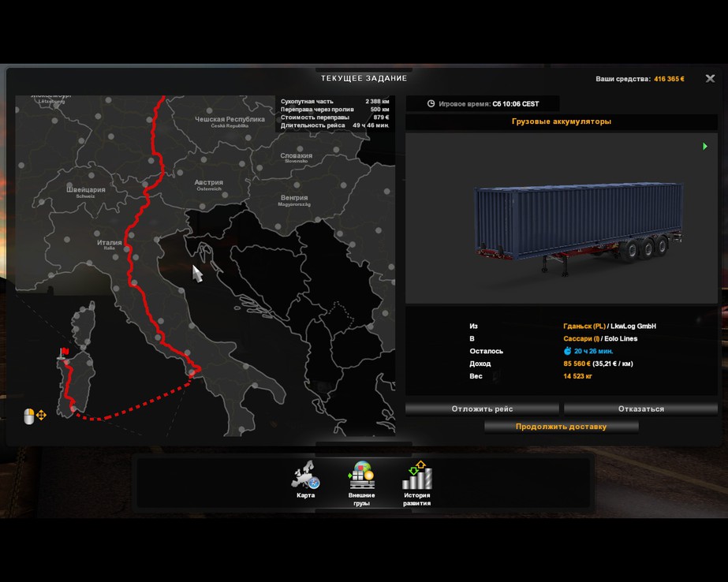Click the game time clock icon
Screen dimensions: 728x582
click(431, 103)
